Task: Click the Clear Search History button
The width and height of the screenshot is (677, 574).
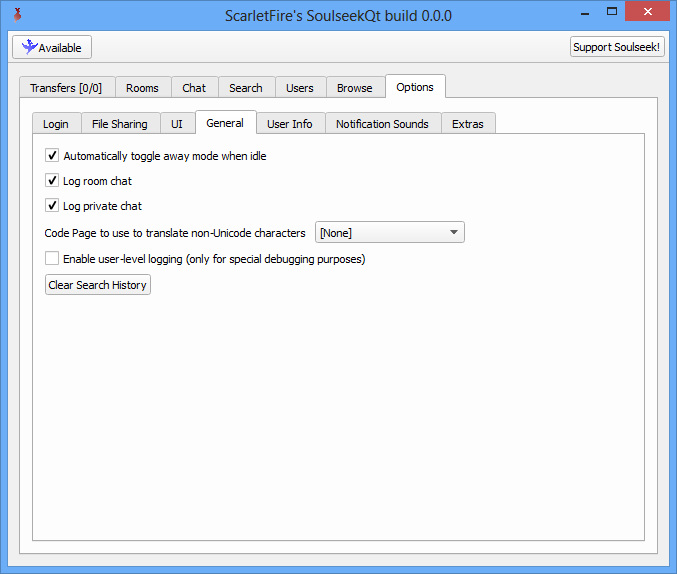Action: [98, 285]
